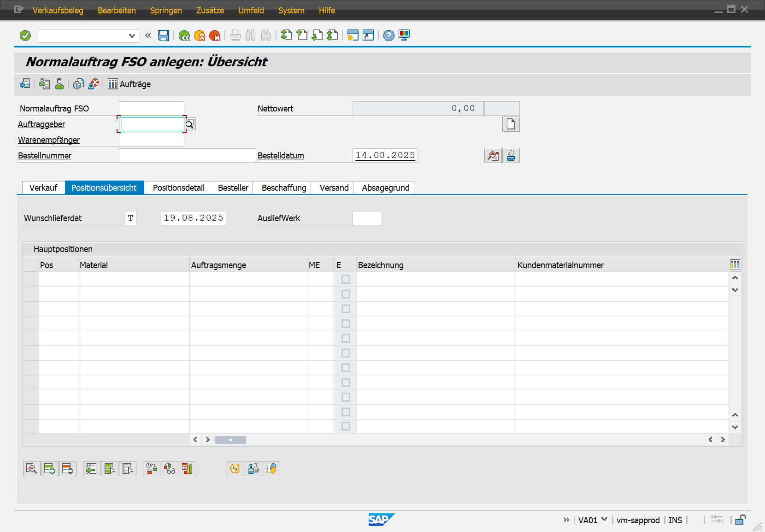765x532 pixels.
Task: Click the Bestellnummer label link
Action: pos(45,156)
